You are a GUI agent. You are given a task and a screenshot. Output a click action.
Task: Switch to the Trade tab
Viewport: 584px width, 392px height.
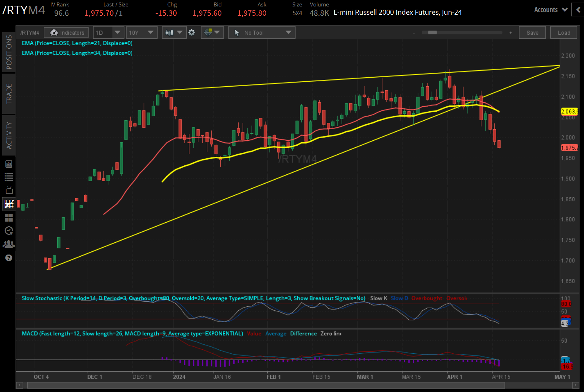[9, 93]
